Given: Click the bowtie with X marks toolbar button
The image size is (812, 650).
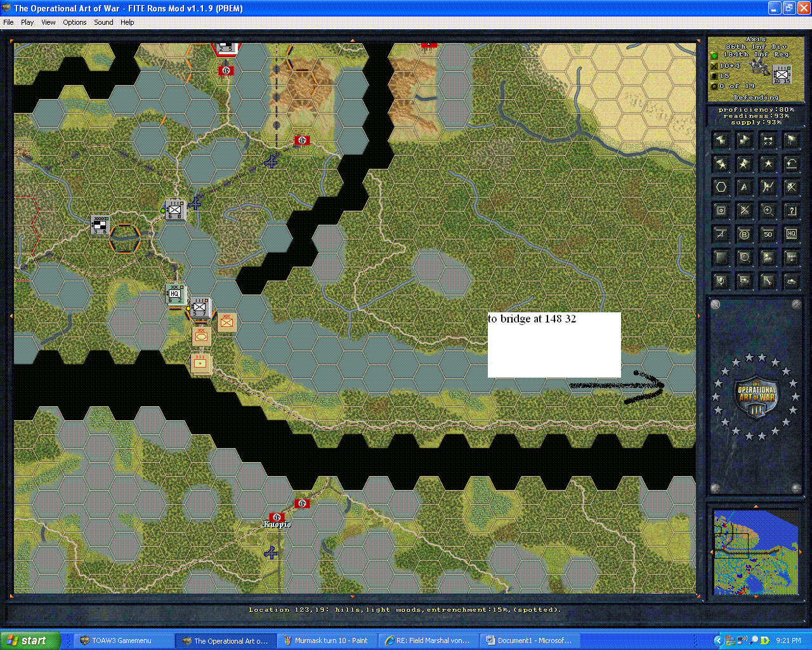Looking at the screenshot, I should [768, 140].
